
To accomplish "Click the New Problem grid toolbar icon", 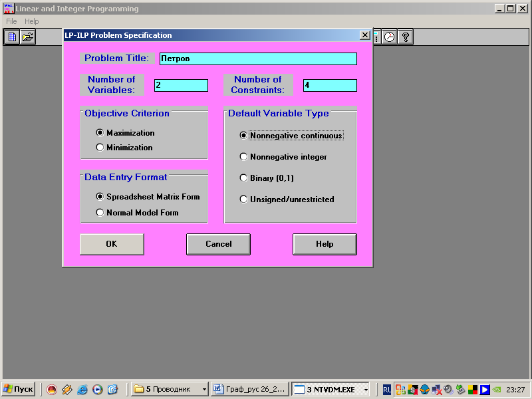I will (12, 37).
